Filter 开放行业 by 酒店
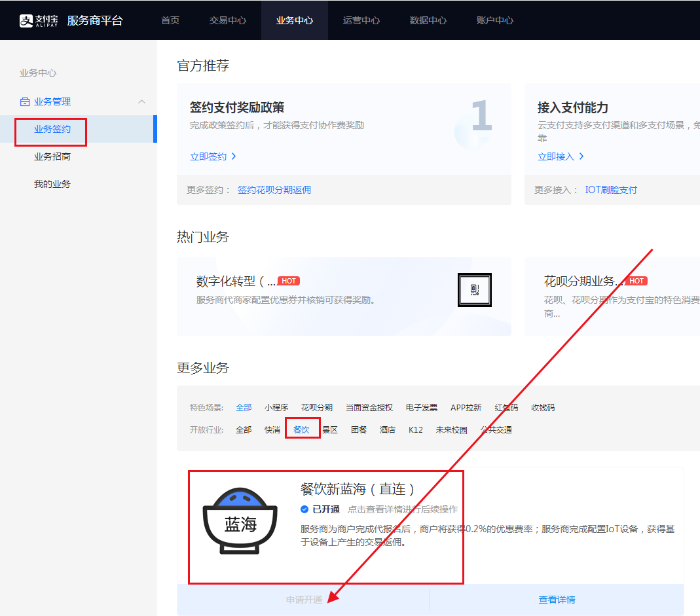The image size is (700, 616). click(388, 430)
